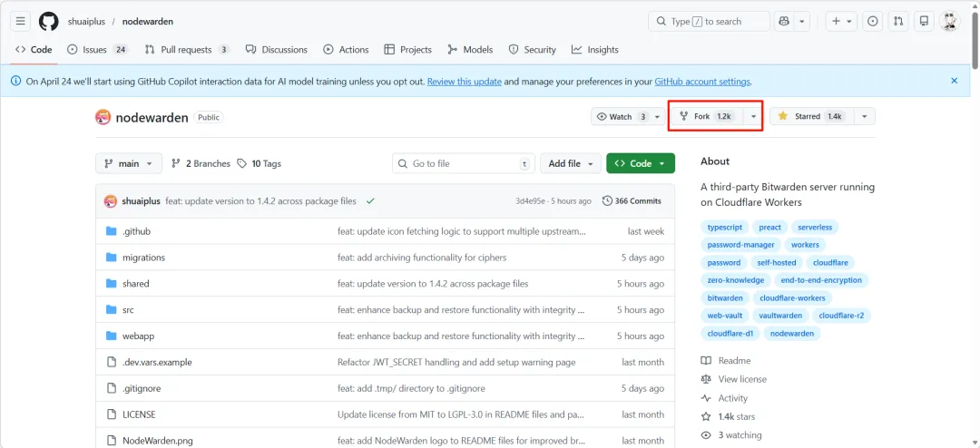Click the green commit status checkmark
980x448 pixels.
tap(370, 201)
